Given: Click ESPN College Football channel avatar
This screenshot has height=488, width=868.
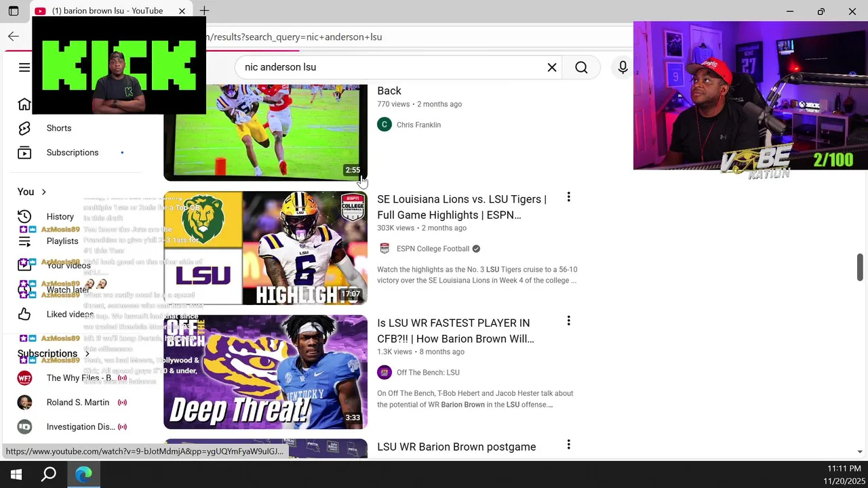Looking at the screenshot, I should coord(384,249).
